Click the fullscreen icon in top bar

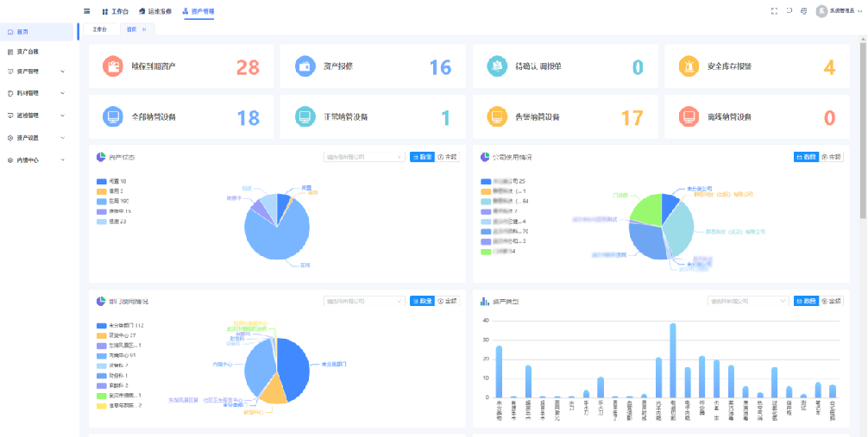coord(774,11)
